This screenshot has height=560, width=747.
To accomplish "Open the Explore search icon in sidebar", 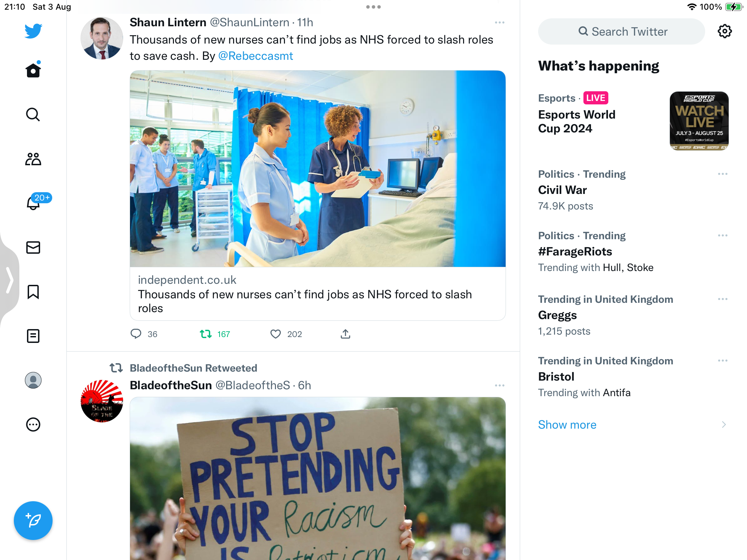I will [33, 114].
